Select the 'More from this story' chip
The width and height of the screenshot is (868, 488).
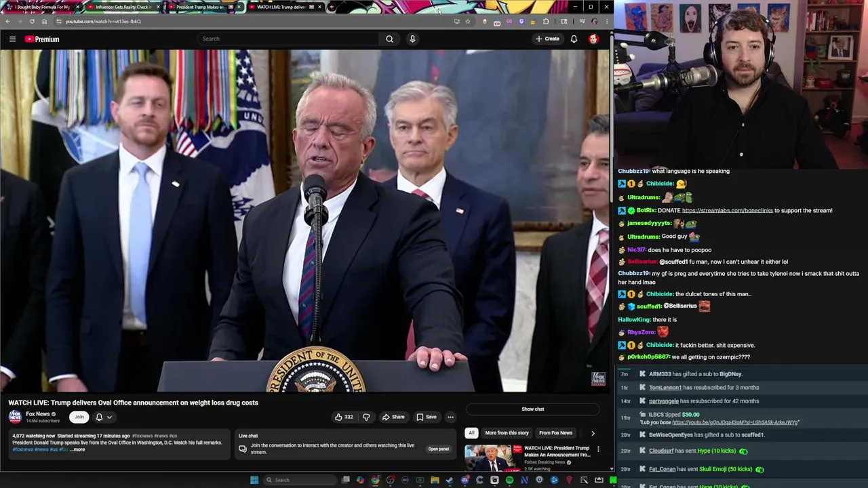pos(507,432)
